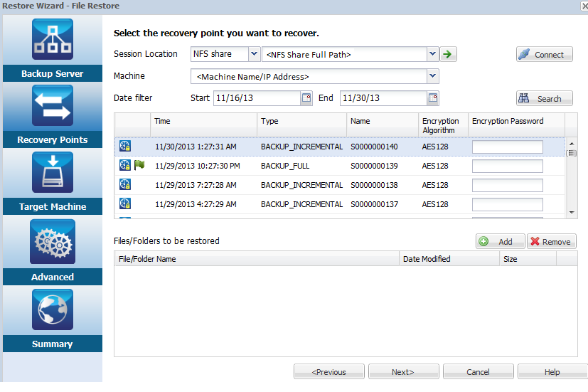The image size is (588, 392).
Task: Select the Recovery Points step icon
Action: tap(52, 105)
